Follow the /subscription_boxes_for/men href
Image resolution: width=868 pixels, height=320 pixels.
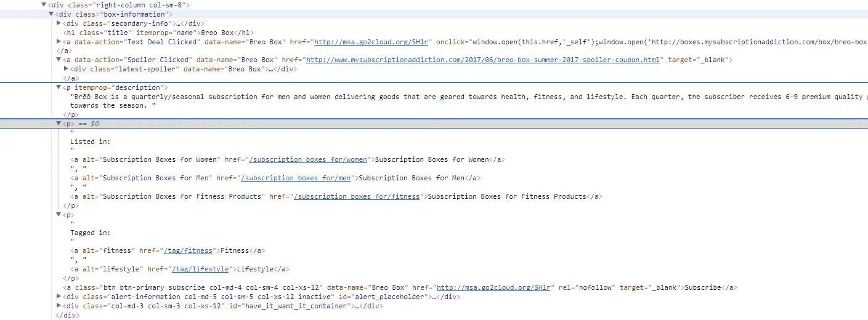[297, 178]
